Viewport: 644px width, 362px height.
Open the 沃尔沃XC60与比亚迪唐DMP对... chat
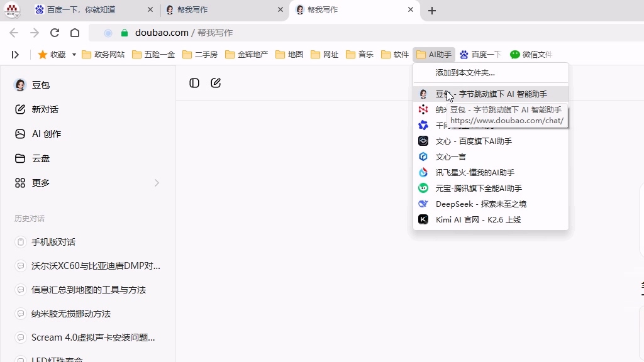[x=87, y=266]
